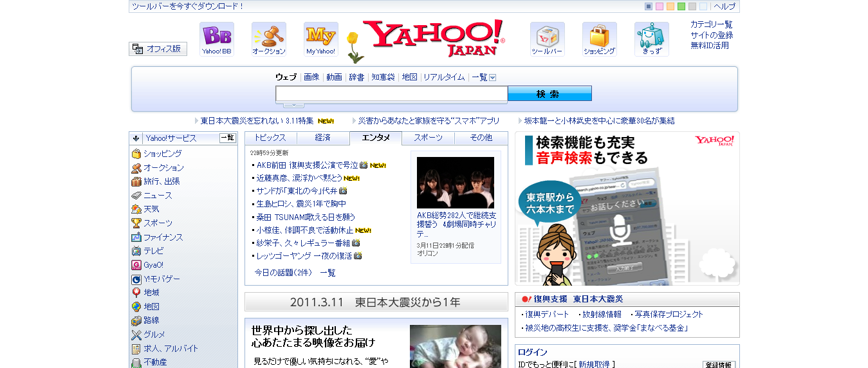Click the ツールバー icon in the header
Image resolution: width=868 pixels, height=368 pixels.
[547, 39]
